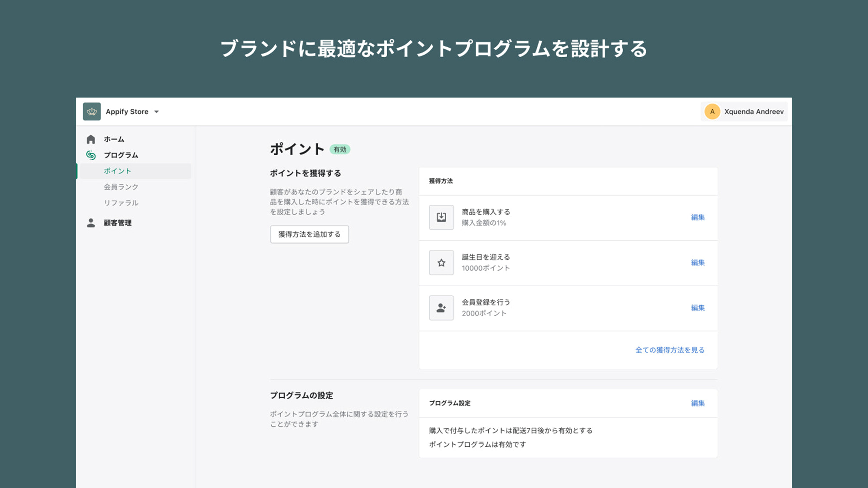Screen dimensions: 868x488
Task: Select the program swirl icon in sidebar
Action: coord(91,155)
